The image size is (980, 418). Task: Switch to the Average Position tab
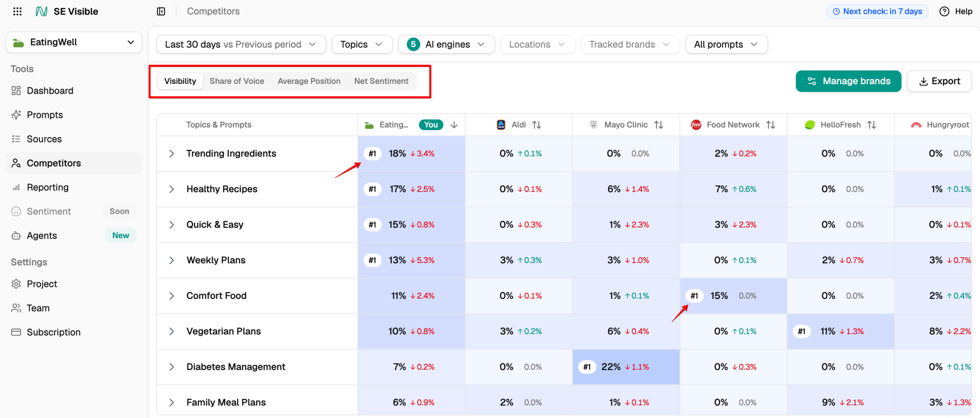click(x=309, y=81)
